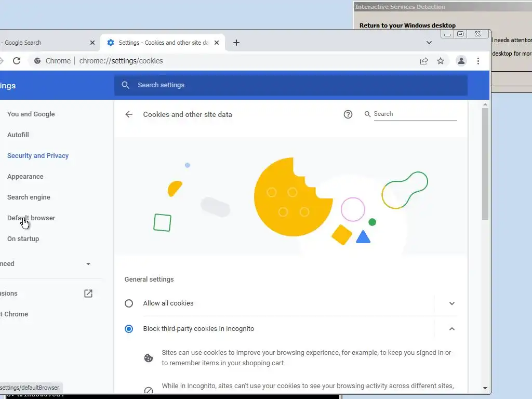This screenshot has width=532, height=399.
Task: Click the settings gear icon on the Settings tab
Action: [x=111, y=43]
